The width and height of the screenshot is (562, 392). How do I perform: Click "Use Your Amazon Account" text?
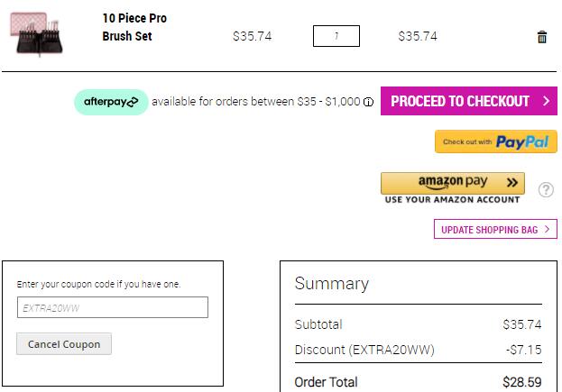[x=452, y=199]
